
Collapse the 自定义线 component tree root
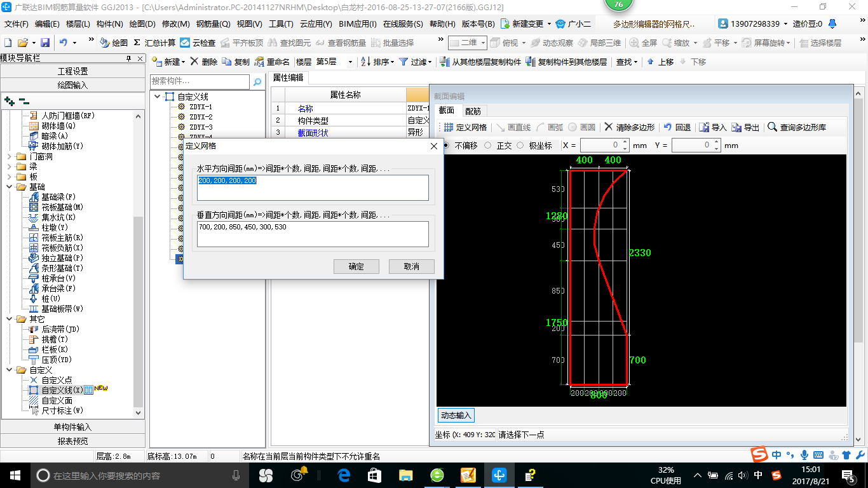point(157,97)
